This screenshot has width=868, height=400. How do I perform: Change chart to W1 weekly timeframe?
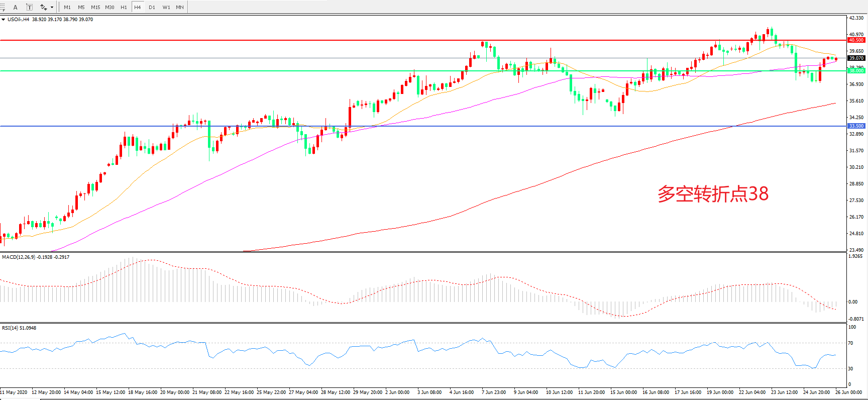pyautogui.click(x=166, y=7)
